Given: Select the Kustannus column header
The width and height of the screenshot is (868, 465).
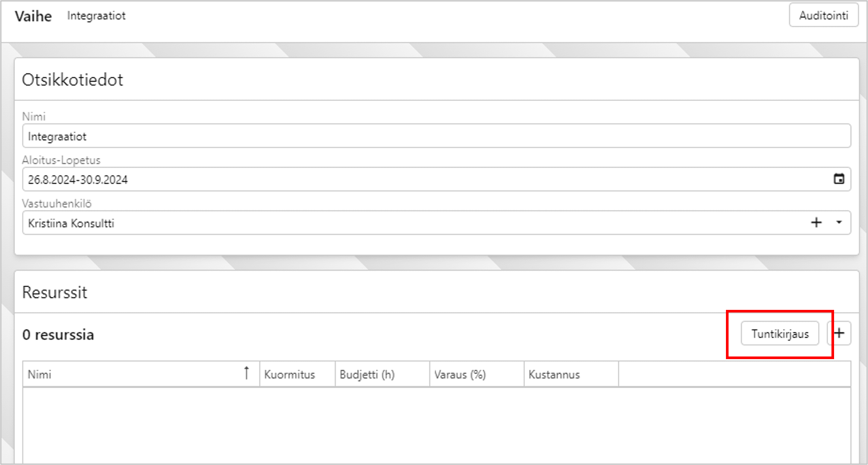Looking at the screenshot, I should pos(554,374).
